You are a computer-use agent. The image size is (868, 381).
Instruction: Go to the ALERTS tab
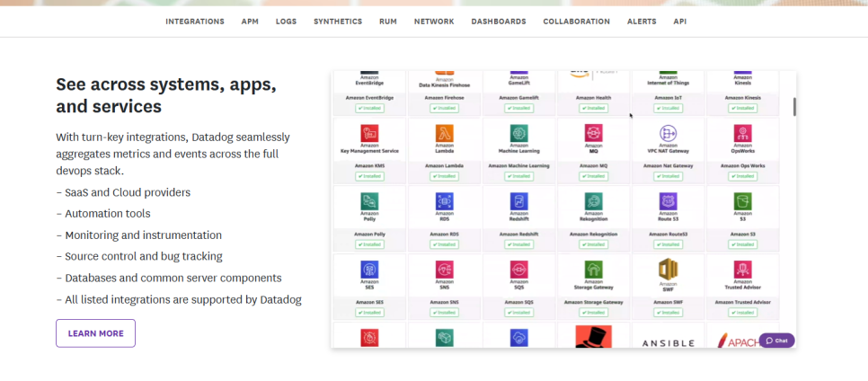pos(642,22)
